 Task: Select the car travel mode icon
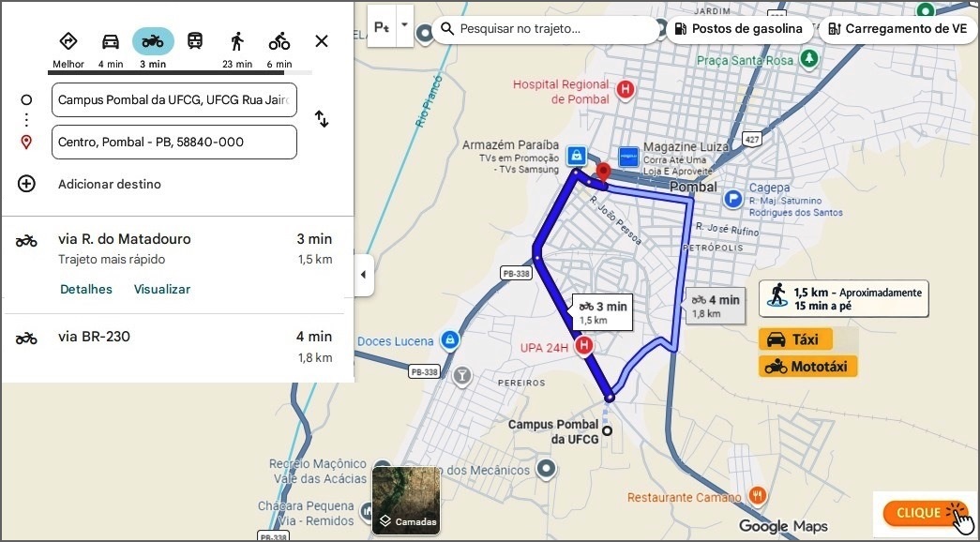[x=111, y=41]
